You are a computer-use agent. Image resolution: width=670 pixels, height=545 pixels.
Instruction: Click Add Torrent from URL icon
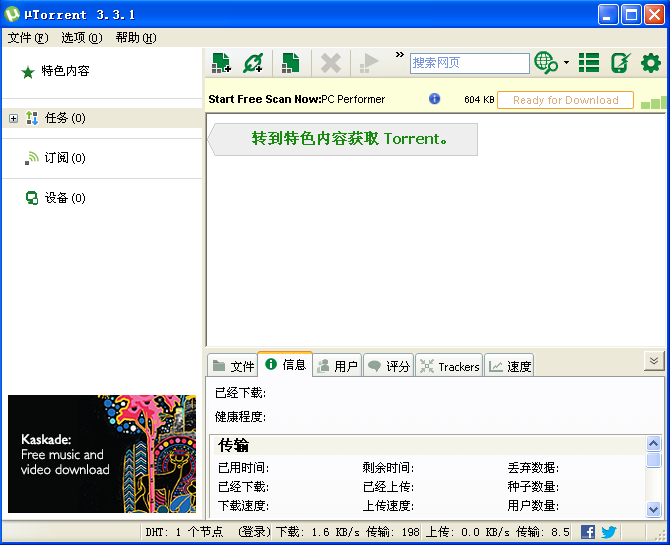(x=253, y=63)
